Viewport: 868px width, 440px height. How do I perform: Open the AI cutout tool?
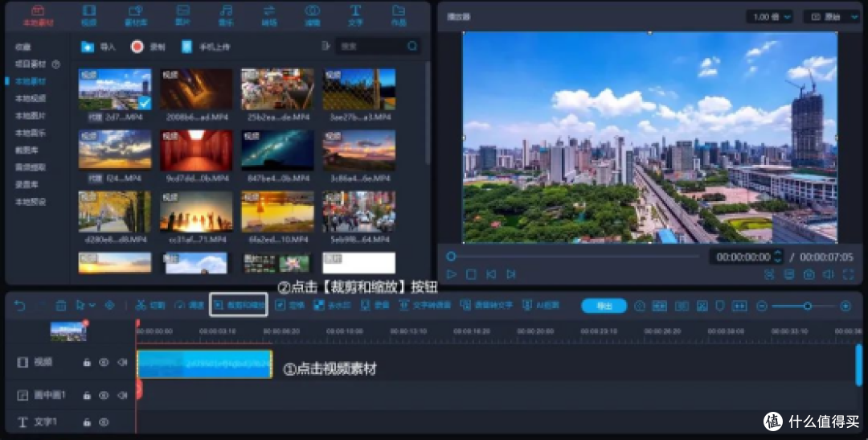click(x=541, y=306)
